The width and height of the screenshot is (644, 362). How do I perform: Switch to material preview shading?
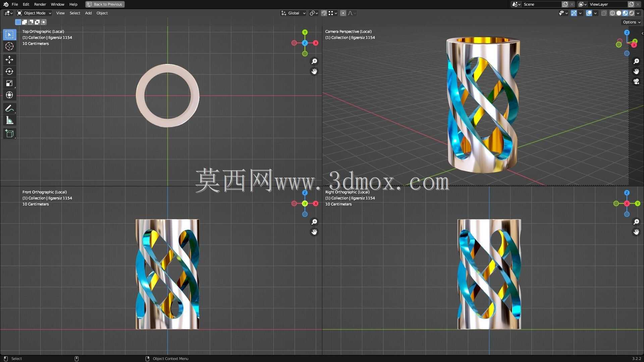coord(625,13)
